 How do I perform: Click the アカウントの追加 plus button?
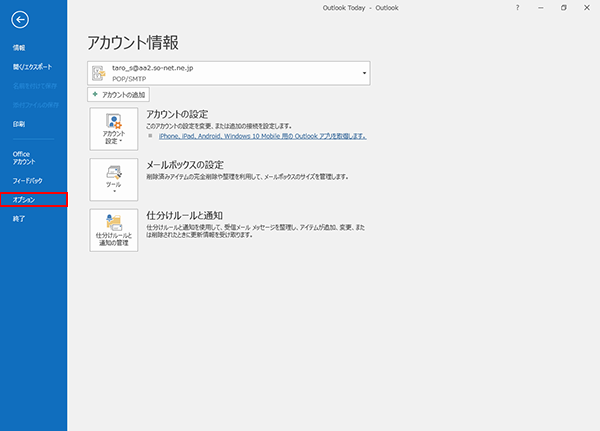point(119,94)
